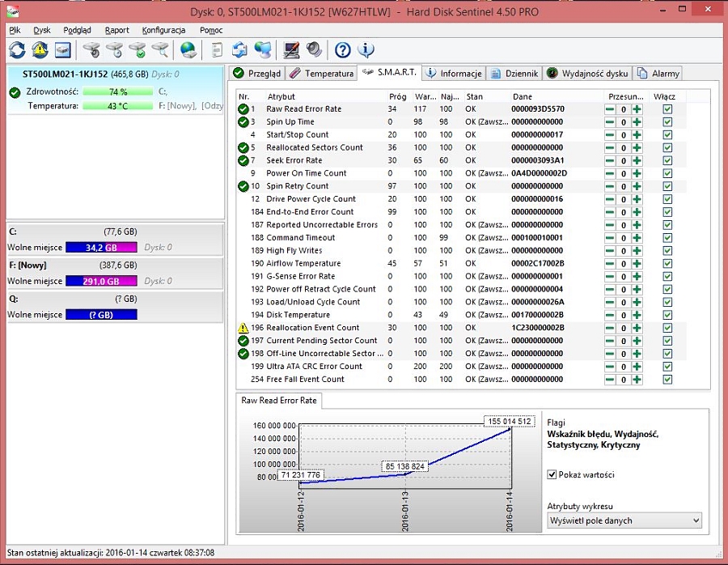Click plus offset button for Ultra ATA CRC Error Count
Screen dimensions: 728x565
[637, 367]
